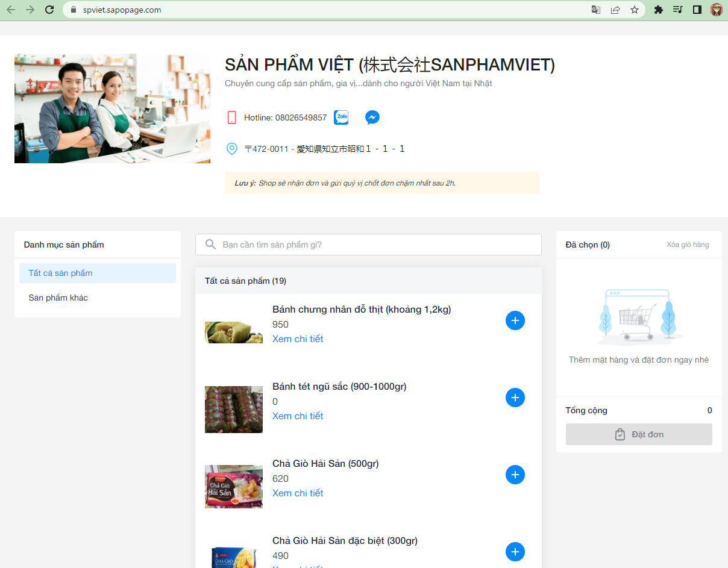728x568 pixels.
Task: Open the shop staff banner photo
Action: point(112,108)
